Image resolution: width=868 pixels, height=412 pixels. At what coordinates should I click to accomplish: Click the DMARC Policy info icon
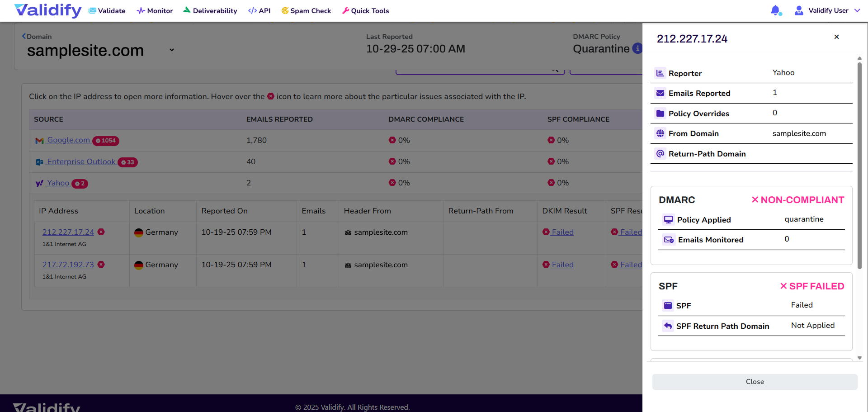tap(637, 48)
